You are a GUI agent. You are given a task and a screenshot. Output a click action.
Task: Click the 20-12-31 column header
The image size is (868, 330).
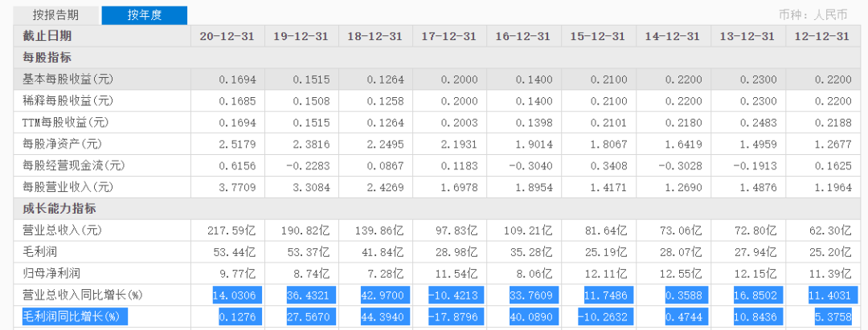[x=226, y=36]
